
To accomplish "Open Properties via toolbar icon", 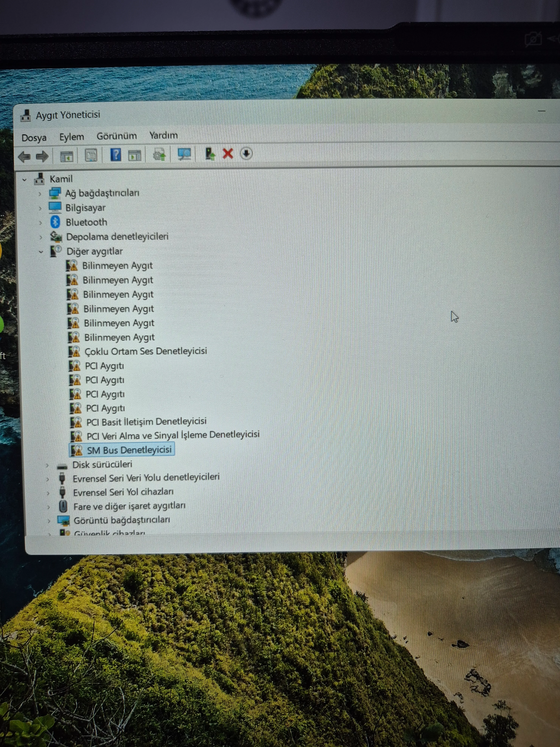I will 91,156.
